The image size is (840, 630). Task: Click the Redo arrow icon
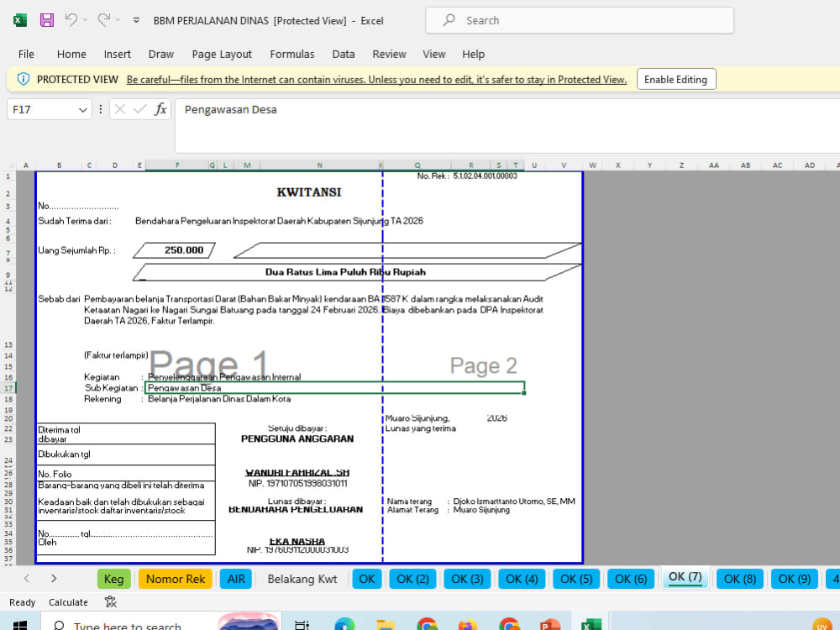point(103,20)
